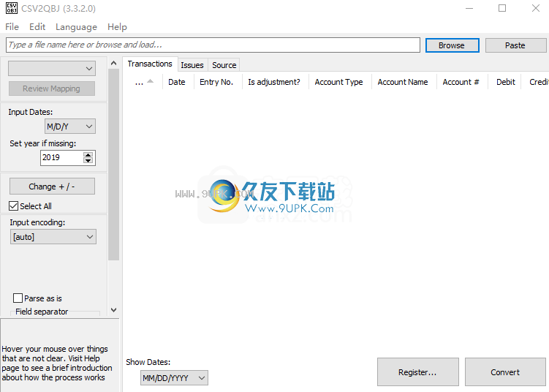The height and width of the screenshot is (392, 549).
Task: Sort by the Entry No. column header
Action: [216, 82]
